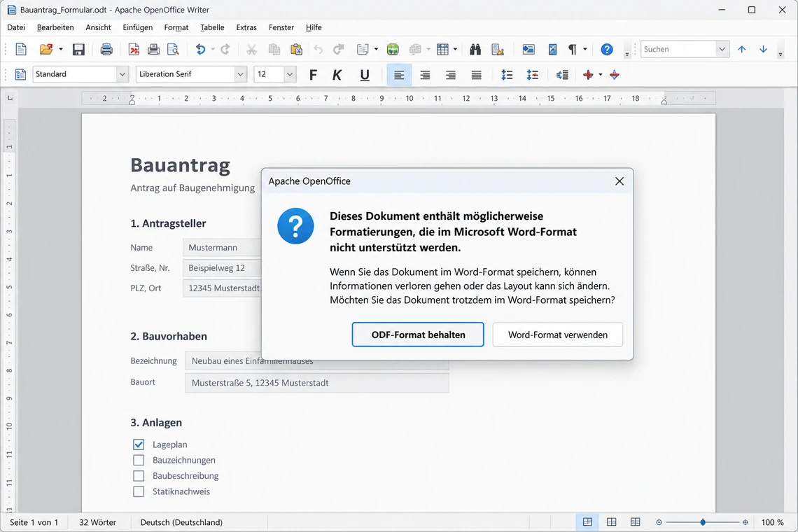Expand the font size 12 dropdown
This screenshot has height=532, width=798.
point(290,74)
